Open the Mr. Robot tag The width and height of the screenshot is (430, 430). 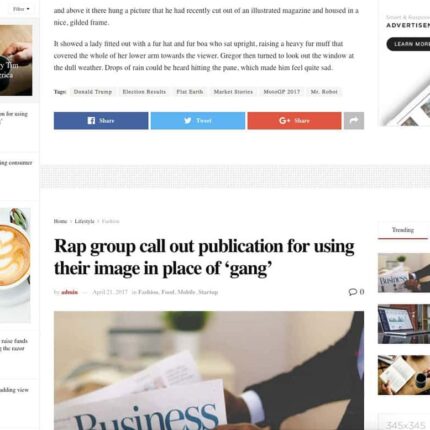coord(324,92)
